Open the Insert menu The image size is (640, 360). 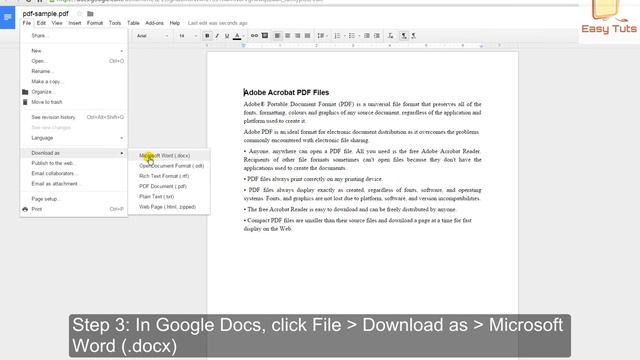point(75,23)
